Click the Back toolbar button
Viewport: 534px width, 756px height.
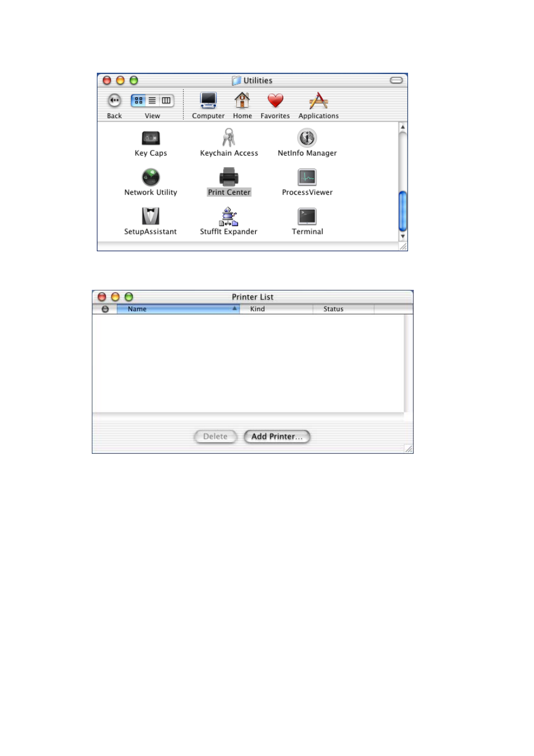coord(114,101)
